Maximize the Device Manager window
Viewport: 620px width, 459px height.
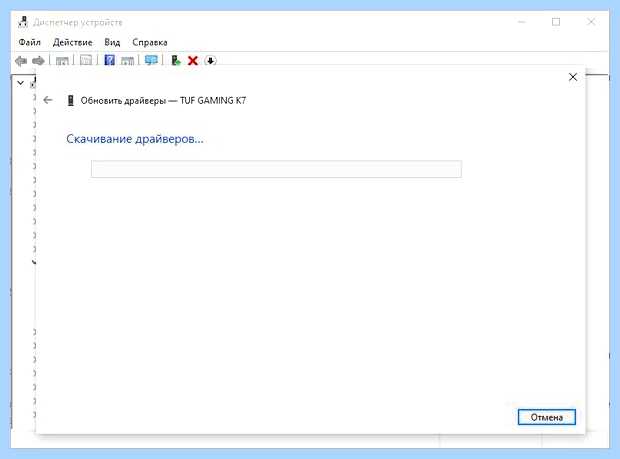(556, 22)
